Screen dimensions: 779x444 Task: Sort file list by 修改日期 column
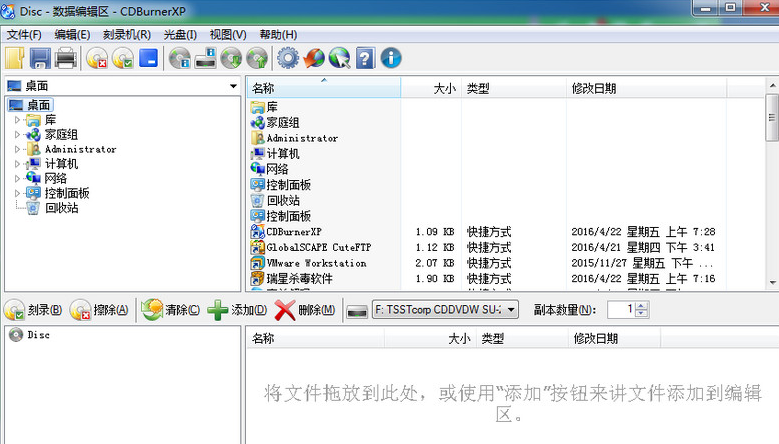click(646, 88)
